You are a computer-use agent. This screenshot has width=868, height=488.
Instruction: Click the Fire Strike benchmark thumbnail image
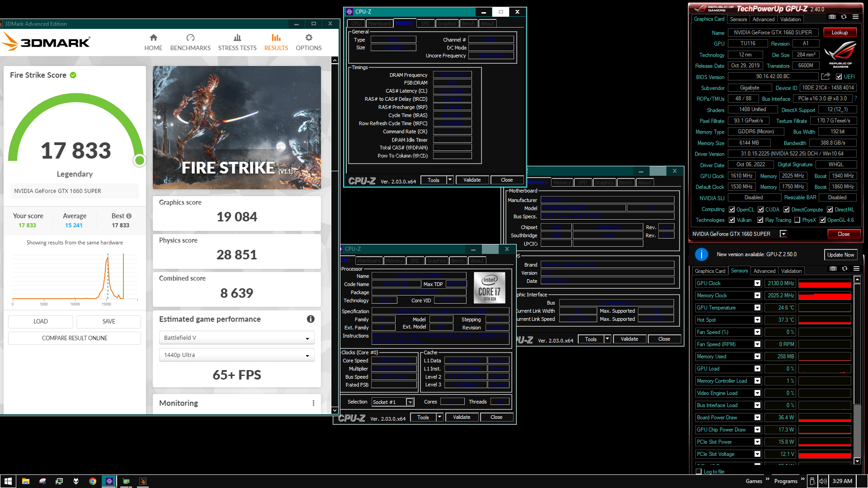click(237, 127)
